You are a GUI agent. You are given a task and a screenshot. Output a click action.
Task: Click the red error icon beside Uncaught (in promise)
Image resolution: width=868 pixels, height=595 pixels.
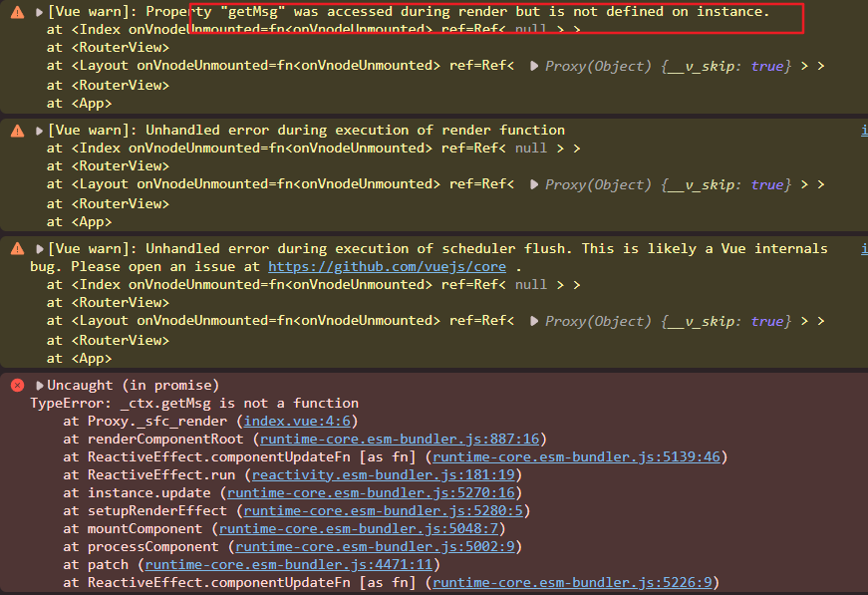tap(17, 386)
